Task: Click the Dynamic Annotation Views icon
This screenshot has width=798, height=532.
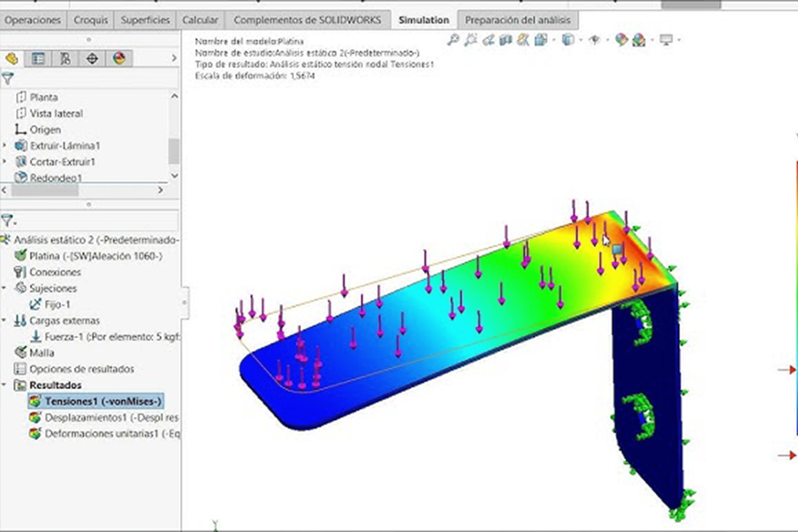Action: [523, 40]
